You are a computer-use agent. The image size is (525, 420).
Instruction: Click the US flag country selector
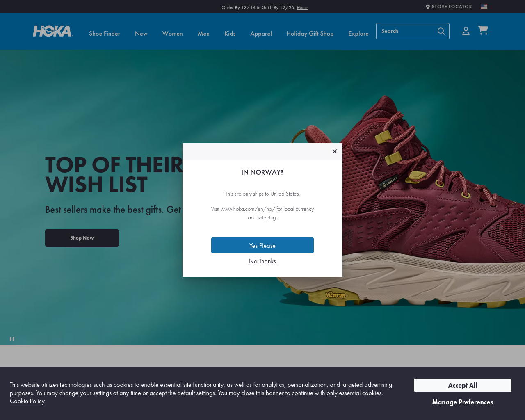coord(484,7)
